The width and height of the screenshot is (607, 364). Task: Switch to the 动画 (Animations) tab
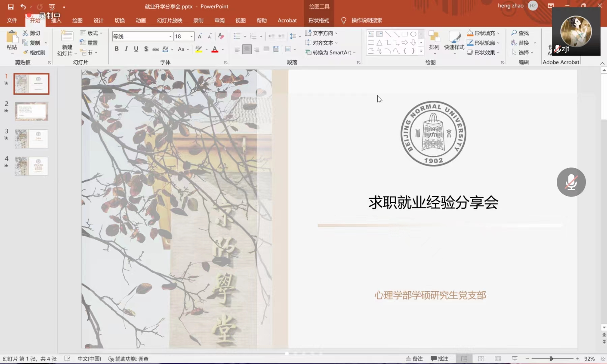point(141,21)
